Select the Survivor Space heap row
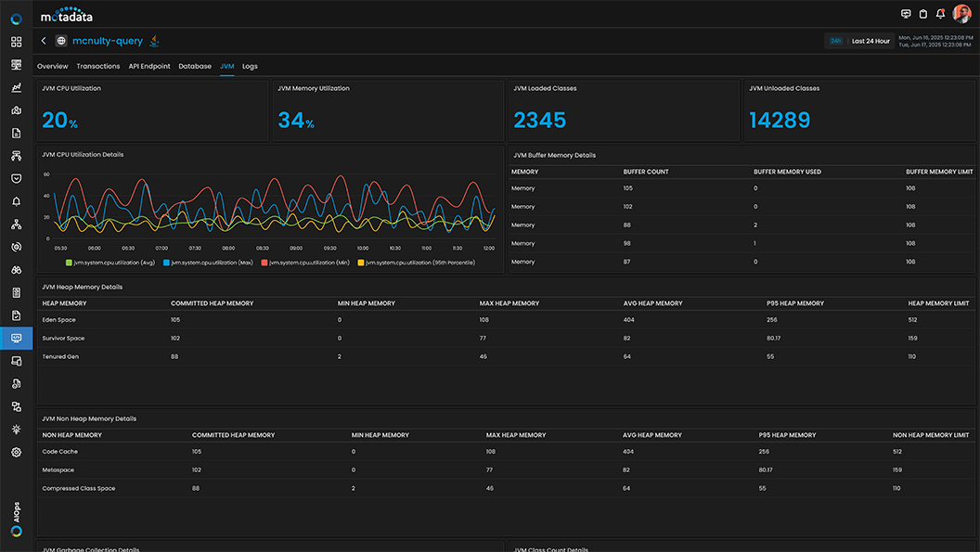The height and width of the screenshot is (552, 980). coord(507,339)
